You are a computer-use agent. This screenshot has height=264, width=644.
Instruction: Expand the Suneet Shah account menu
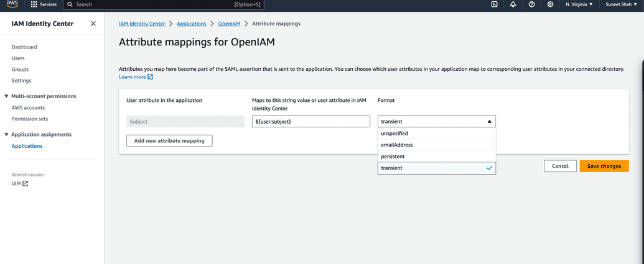point(620,4)
